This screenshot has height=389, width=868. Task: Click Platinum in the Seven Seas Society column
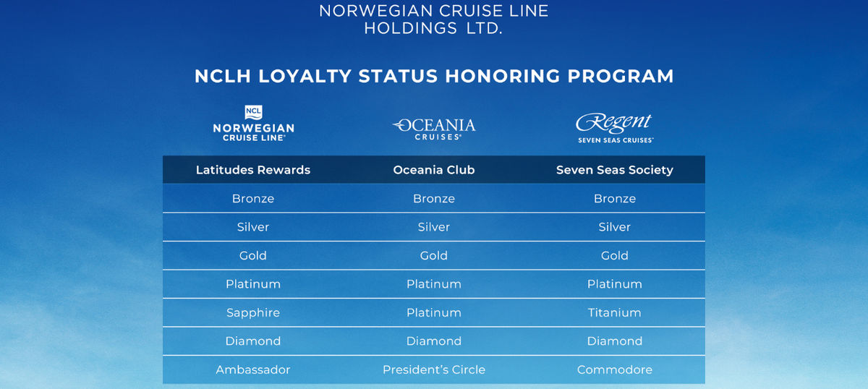coord(615,284)
